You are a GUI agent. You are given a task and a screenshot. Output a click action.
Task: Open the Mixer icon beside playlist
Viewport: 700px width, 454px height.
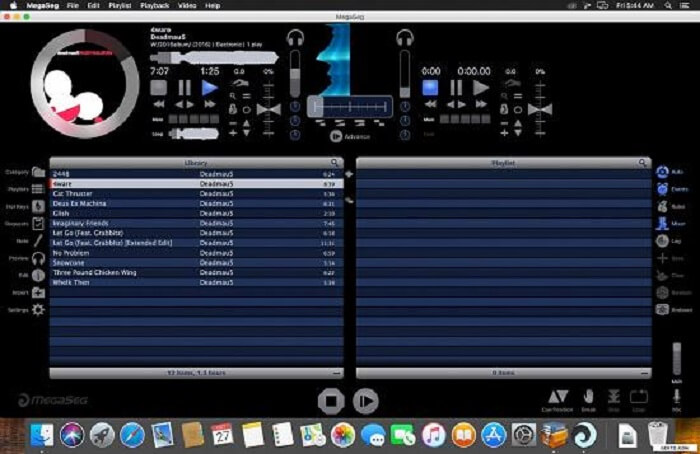(x=662, y=224)
